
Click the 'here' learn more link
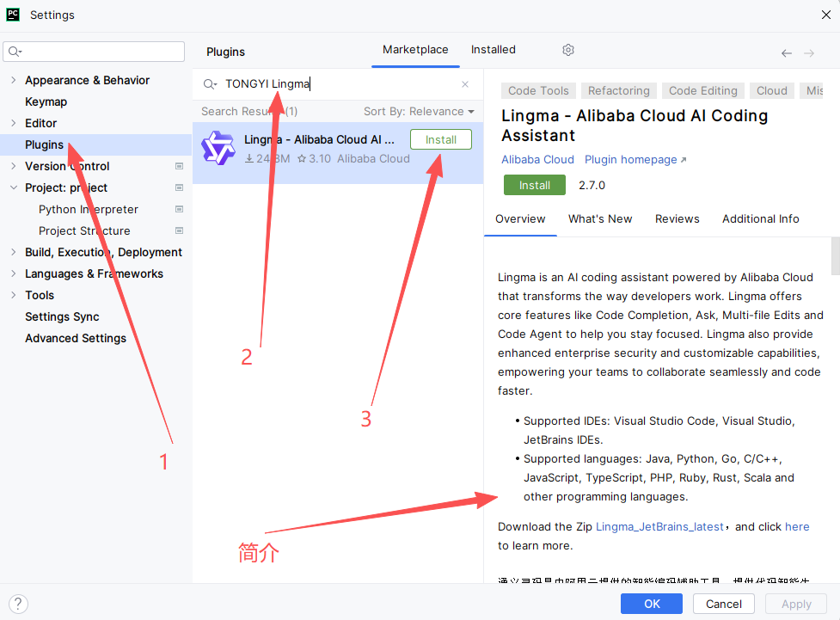point(797,527)
